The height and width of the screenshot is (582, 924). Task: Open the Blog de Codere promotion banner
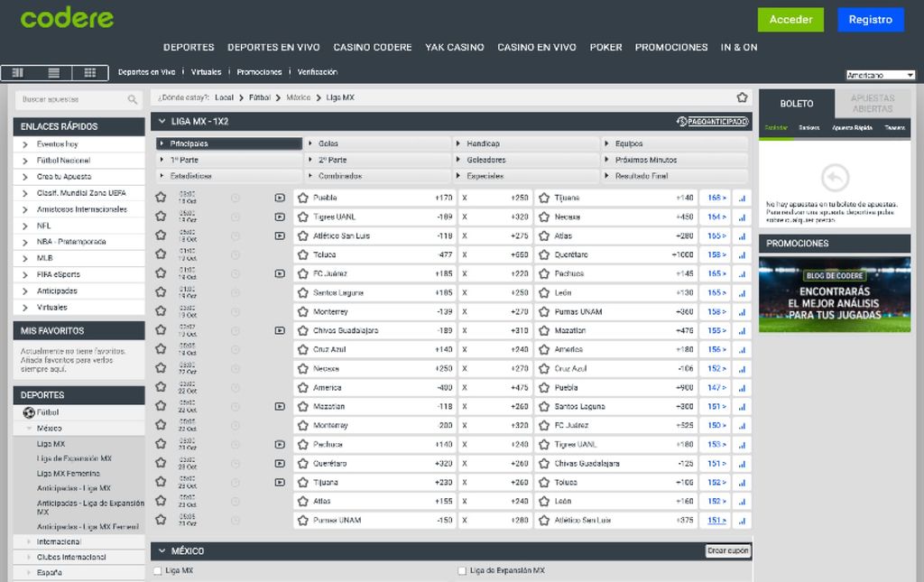(x=835, y=294)
